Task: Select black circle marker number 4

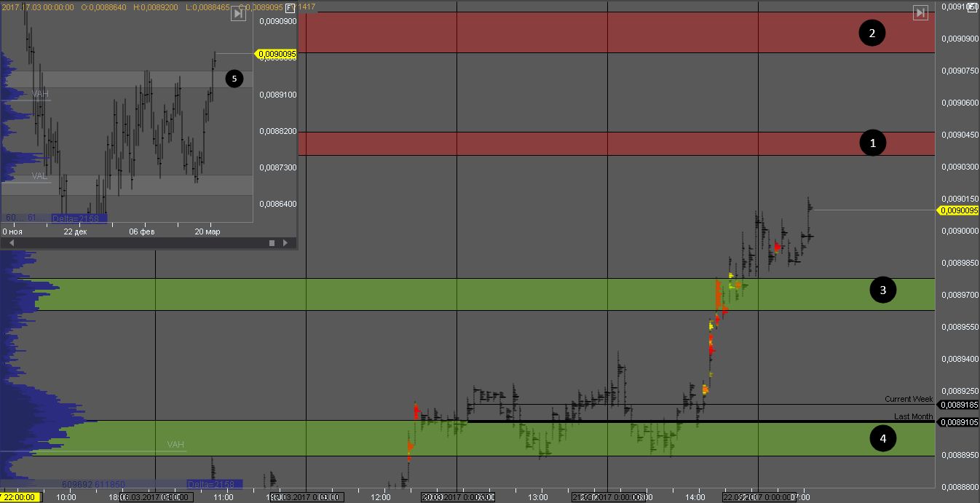Action: point(882,438)
